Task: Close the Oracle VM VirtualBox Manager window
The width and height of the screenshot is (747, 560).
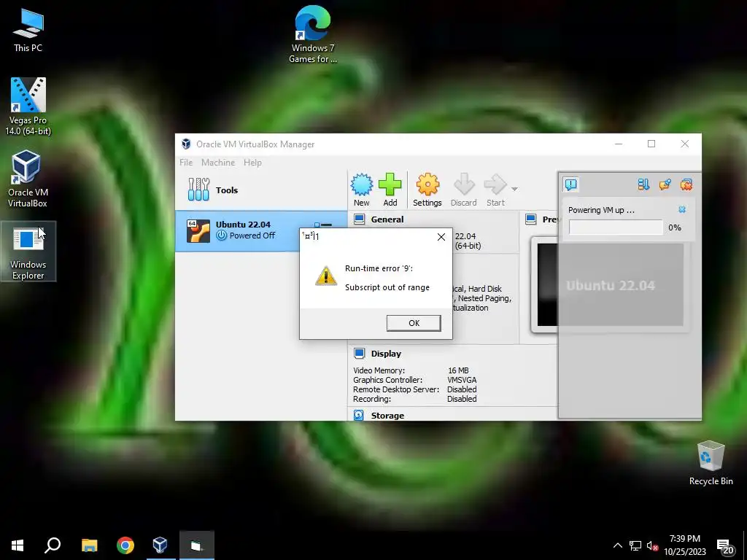Action: (684, 144)
